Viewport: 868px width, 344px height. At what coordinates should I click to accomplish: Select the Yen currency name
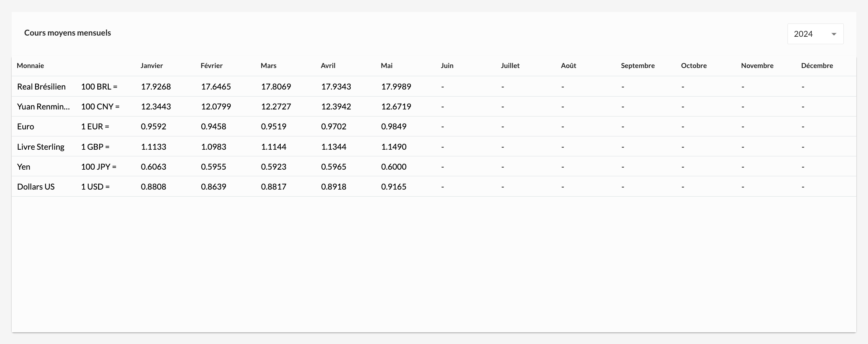point(24,167)
